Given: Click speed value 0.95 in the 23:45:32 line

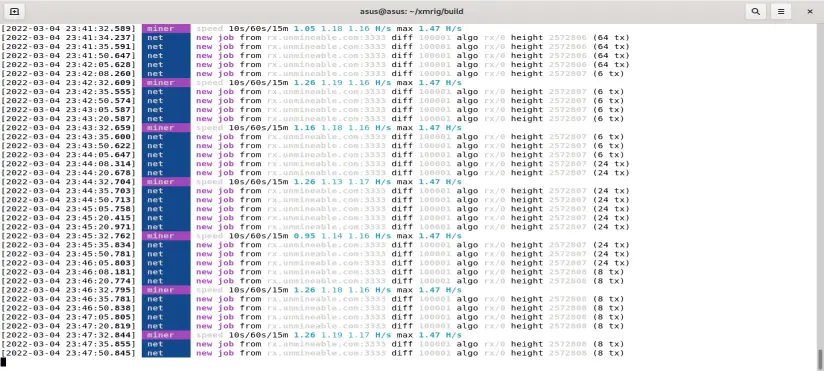Looking at the screenshot, I should pos(304,236).
